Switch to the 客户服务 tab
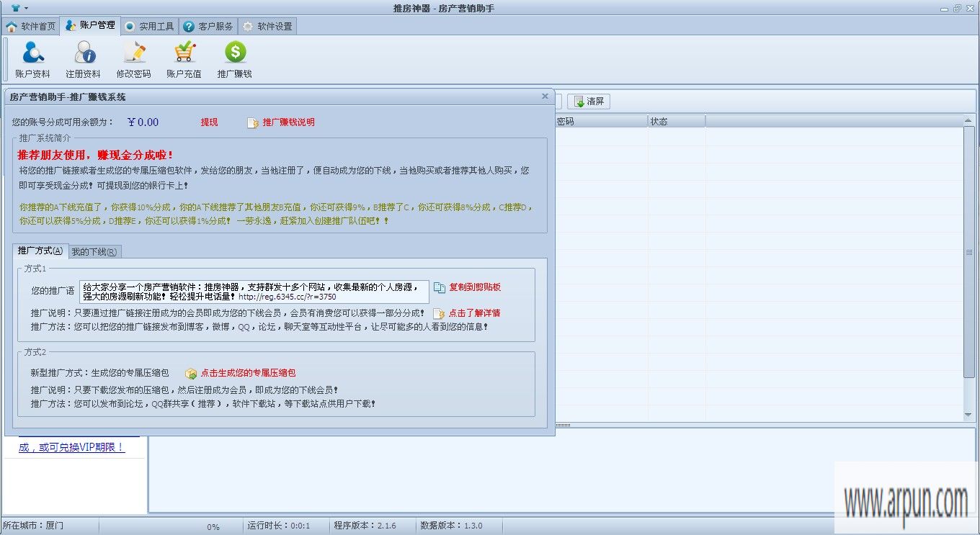Image resolution: width=980 pixels, height=535 pixels. pyautogui.click(x=209, y=25)
